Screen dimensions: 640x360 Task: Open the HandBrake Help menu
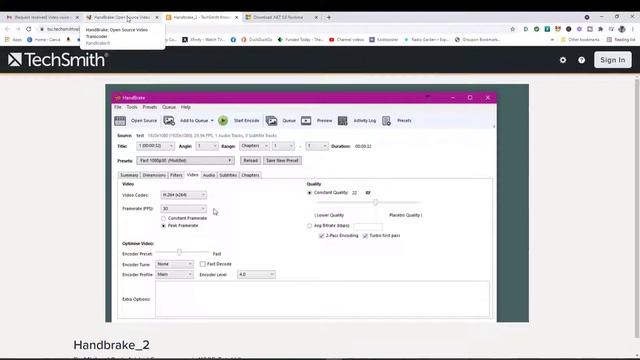pos(186,107)
